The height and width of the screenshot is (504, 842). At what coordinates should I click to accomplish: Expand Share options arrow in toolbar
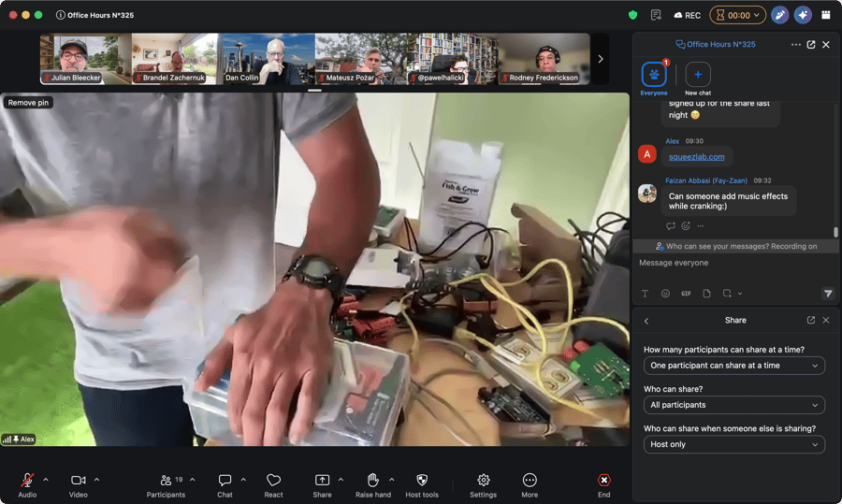point(341,480)
